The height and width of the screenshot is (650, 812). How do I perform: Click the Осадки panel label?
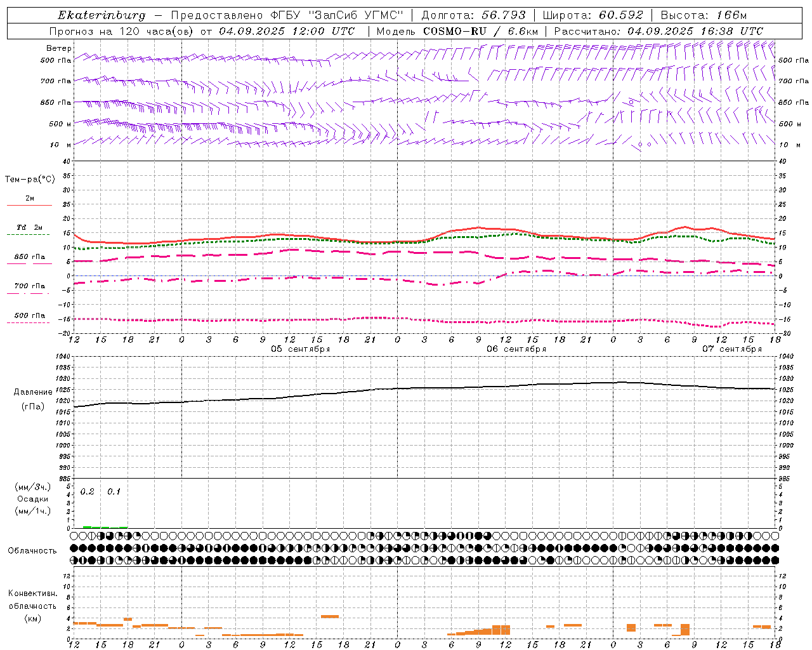click(32, 499)
